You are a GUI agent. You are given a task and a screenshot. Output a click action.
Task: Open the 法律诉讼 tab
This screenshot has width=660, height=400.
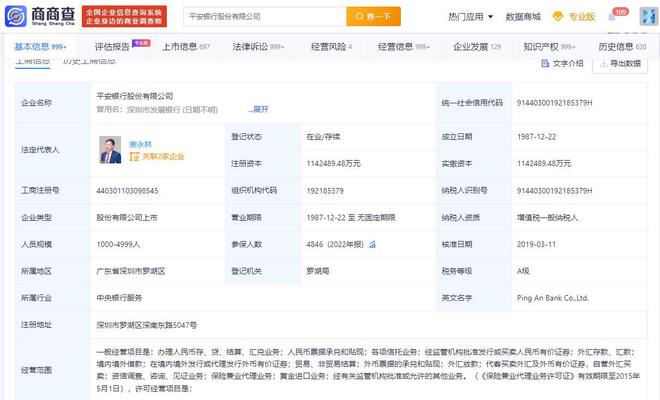[x=257, y=46]
